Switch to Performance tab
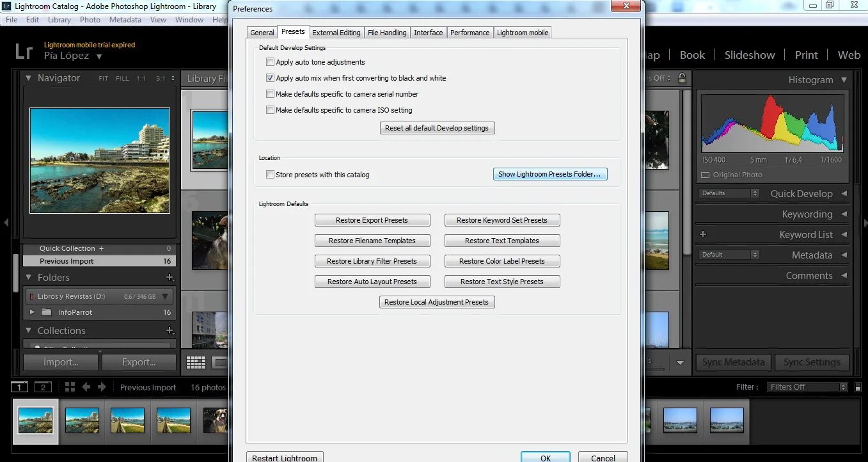 click(x=470, y=33)
